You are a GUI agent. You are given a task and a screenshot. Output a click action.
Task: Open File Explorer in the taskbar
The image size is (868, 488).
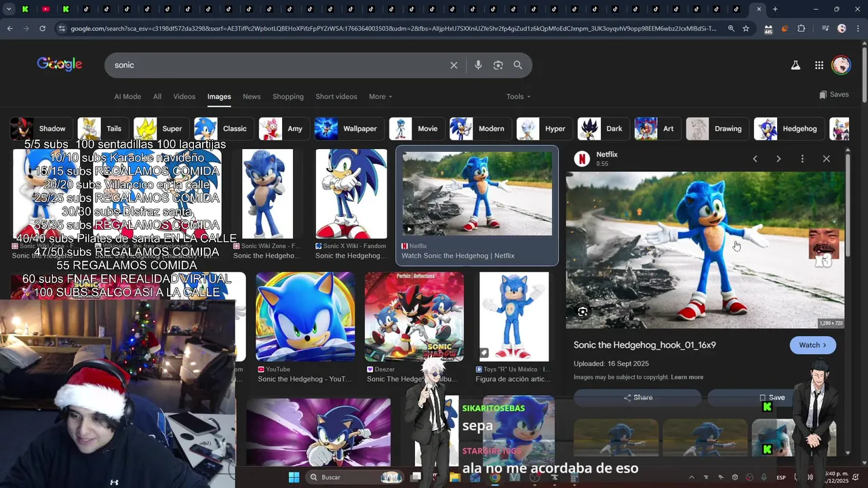[455, 477]
